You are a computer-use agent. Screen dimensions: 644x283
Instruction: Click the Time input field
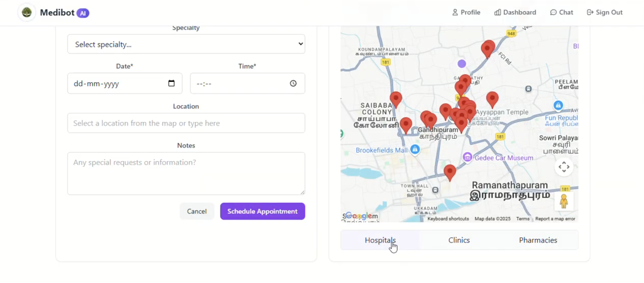247,83
